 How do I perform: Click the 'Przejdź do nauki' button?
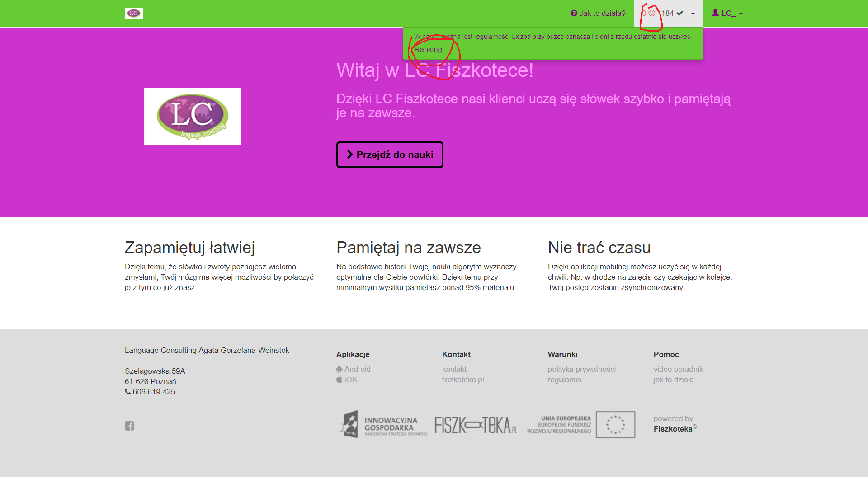point(390,155)
